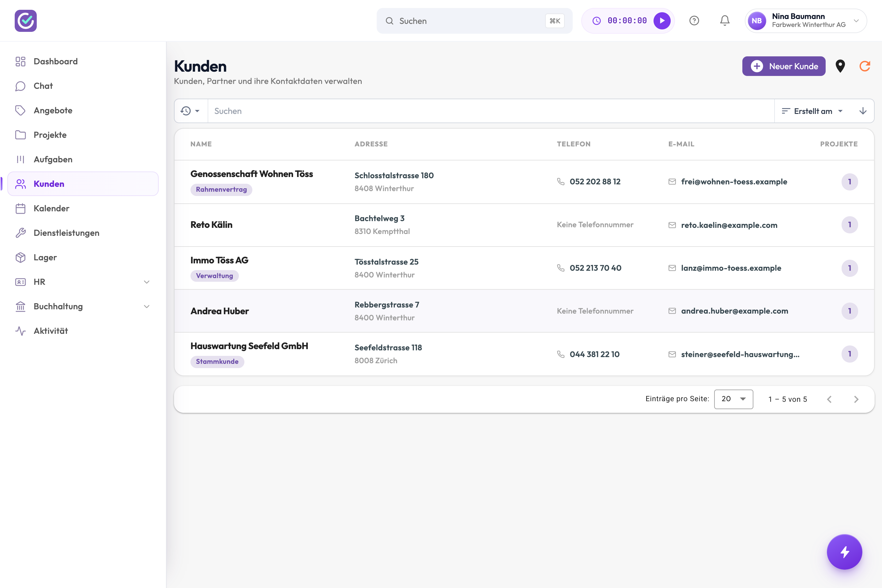882x588 pixels.
Task: Go to Lager section
Action: [83, 257]
